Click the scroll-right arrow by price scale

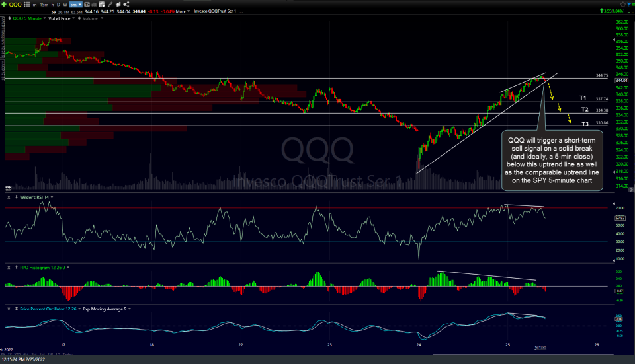click(x=630, y=190)
